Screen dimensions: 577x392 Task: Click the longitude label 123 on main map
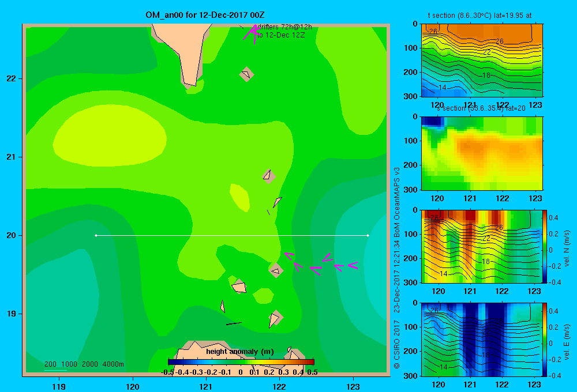[353, 386]
